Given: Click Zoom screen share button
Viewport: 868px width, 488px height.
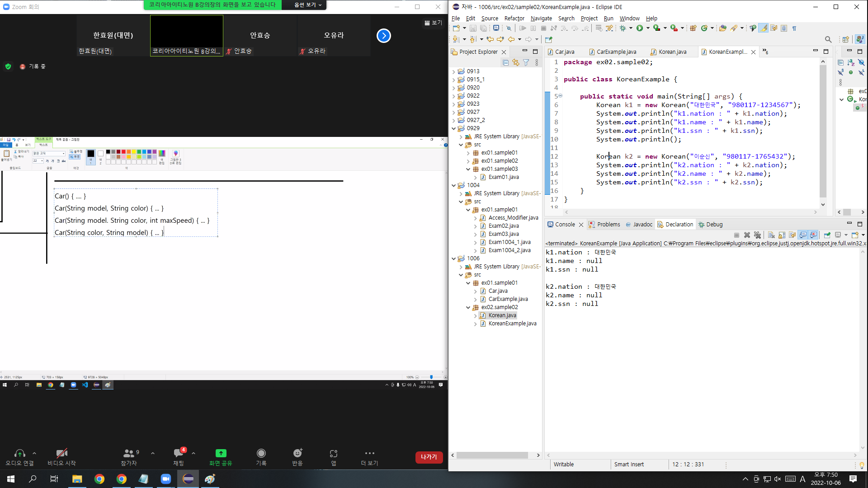Looking at the screenshot, I should pos(221,456).
